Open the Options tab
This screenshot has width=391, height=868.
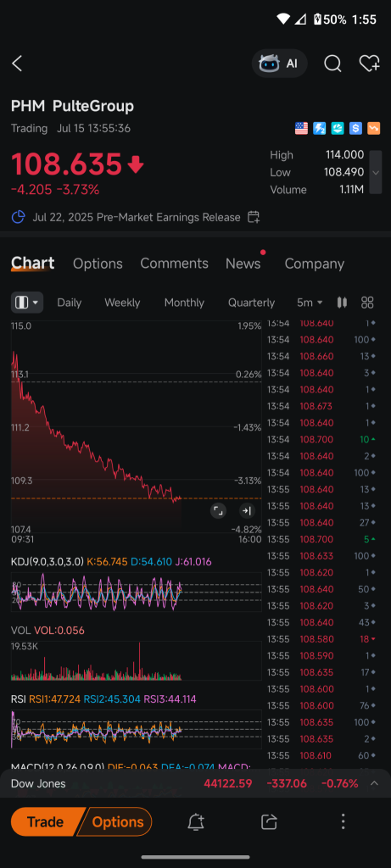click(x=98, y=264)
